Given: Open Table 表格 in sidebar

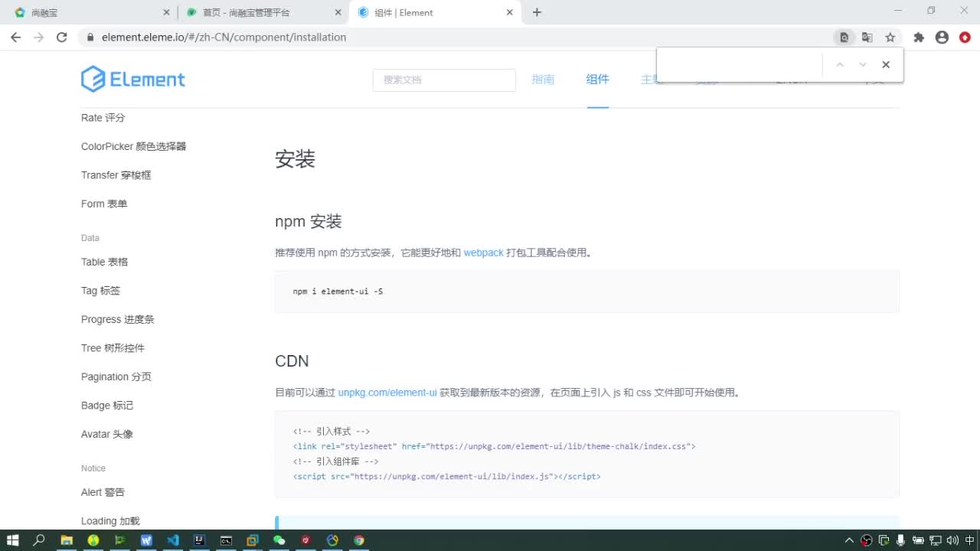Looking at the screenshot, I should click(104, 262).
